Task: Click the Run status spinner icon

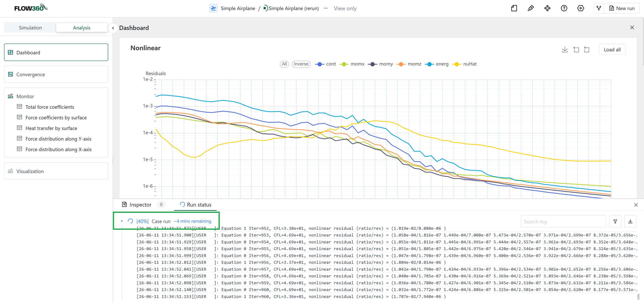Action: pos(182,205)
